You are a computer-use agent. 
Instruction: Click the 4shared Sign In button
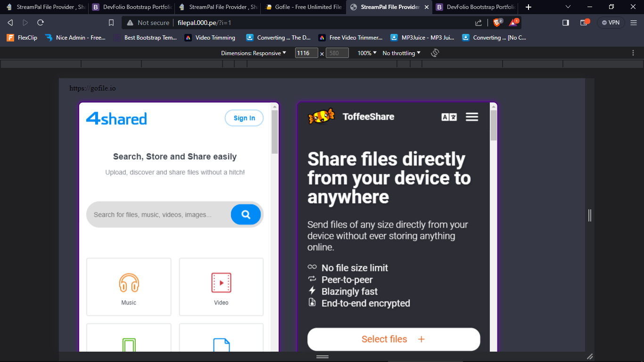coord(244,118)
